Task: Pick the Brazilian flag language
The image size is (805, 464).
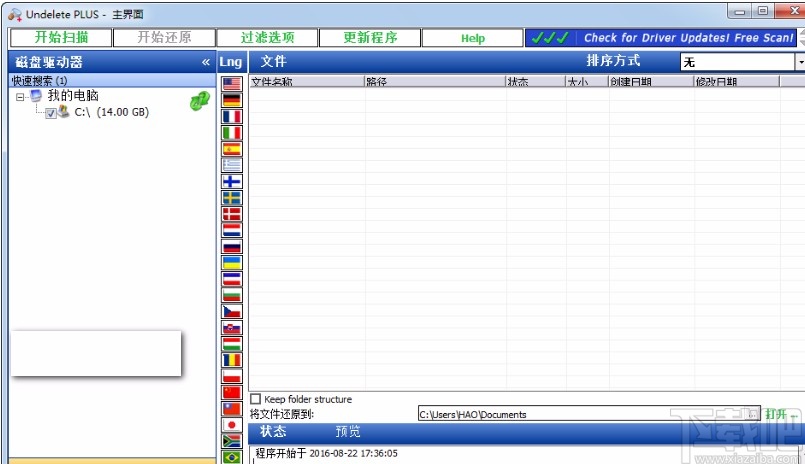Action: click(x=232, y=457)
